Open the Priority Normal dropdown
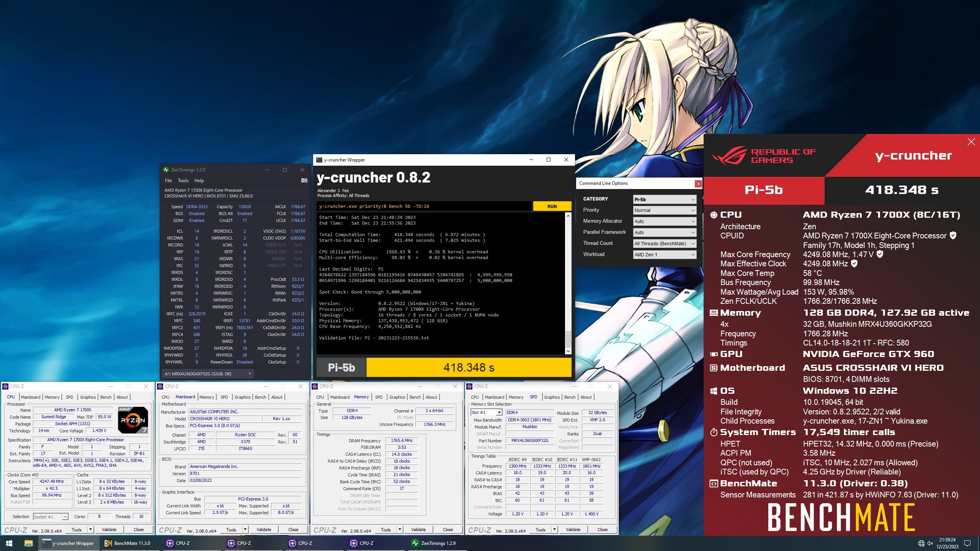The width and height of the screenshot is (980, 551). pyautogui.click(x=665, y=210)
